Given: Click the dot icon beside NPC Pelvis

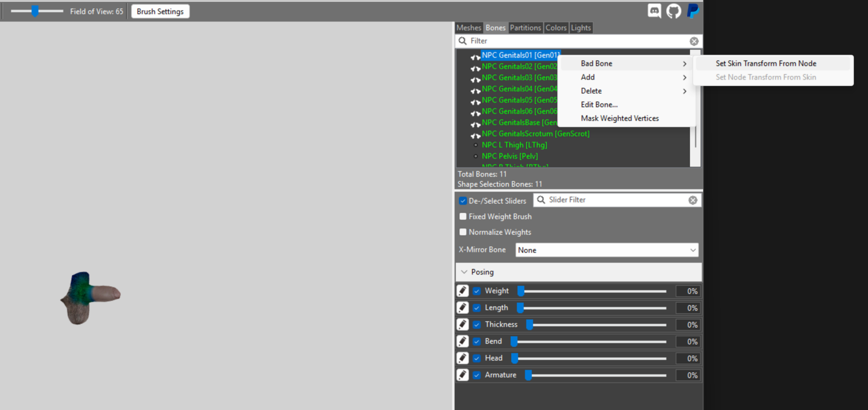Looking at the screenshot, I should (x=476, y=156).
